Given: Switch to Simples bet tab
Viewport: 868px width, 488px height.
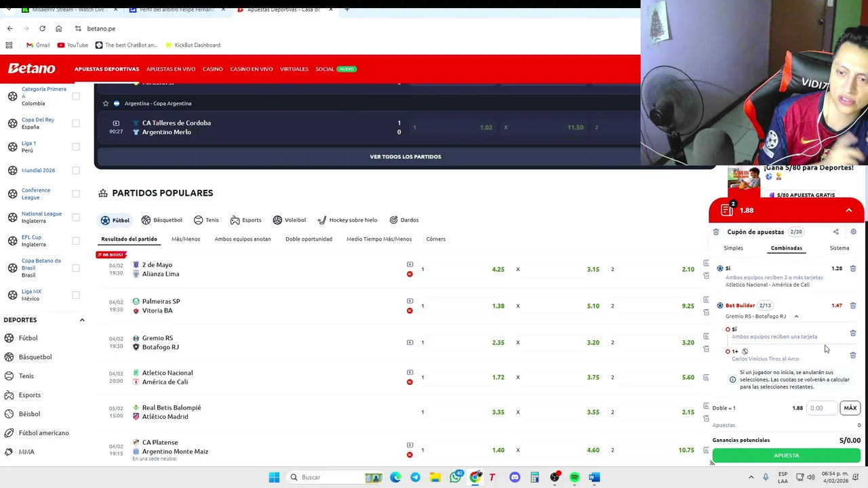Looking at the screenshot, I should pyautogui.click(x=733, y=248).
